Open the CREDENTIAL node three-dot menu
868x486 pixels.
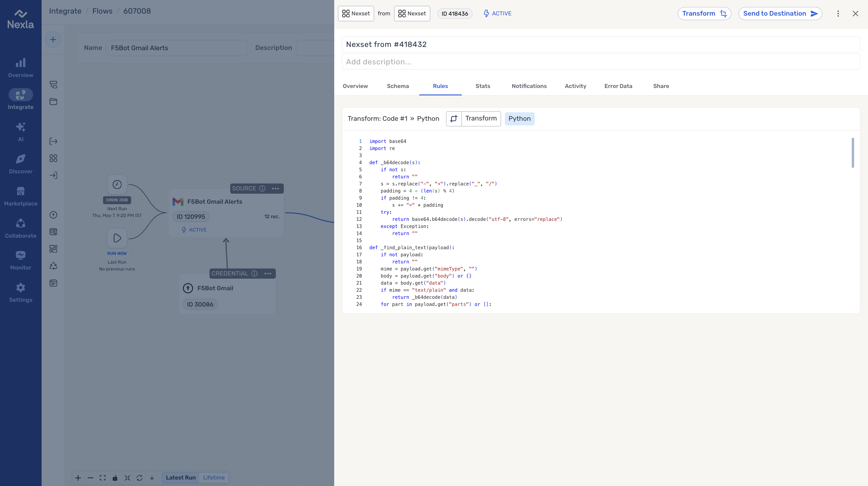(x=268, y=273)
